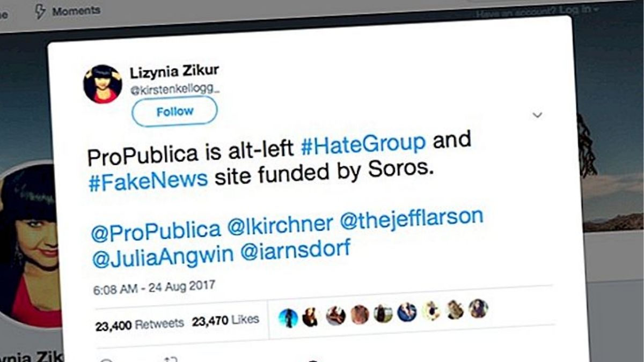Click the last liker avatar icon
Screen dimensions: 644x362
point(478,309)
